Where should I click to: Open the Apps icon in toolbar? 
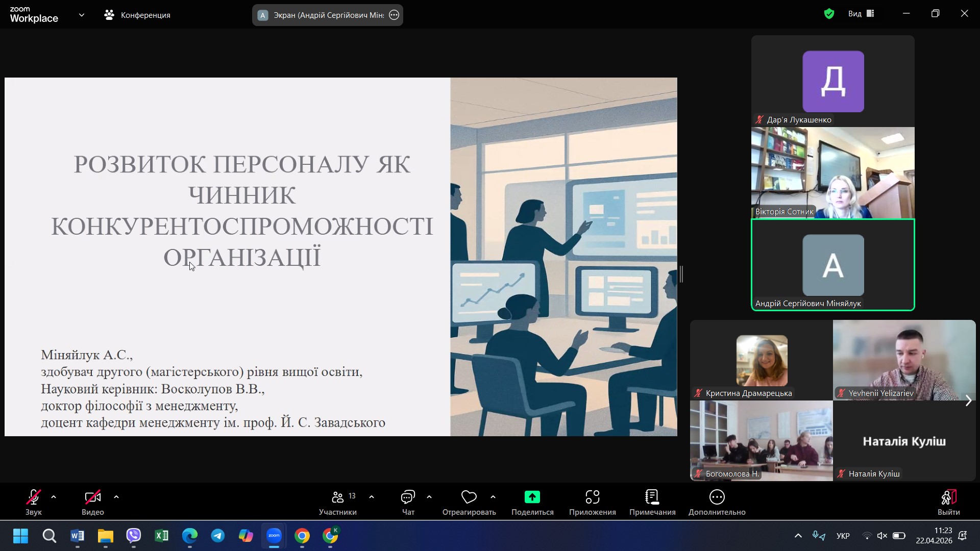point(592,497)
